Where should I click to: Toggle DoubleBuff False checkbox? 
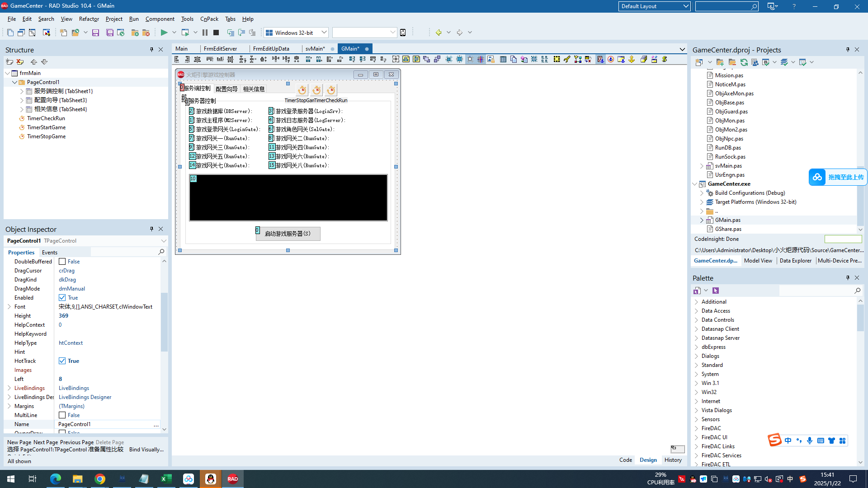click(61, 262)
